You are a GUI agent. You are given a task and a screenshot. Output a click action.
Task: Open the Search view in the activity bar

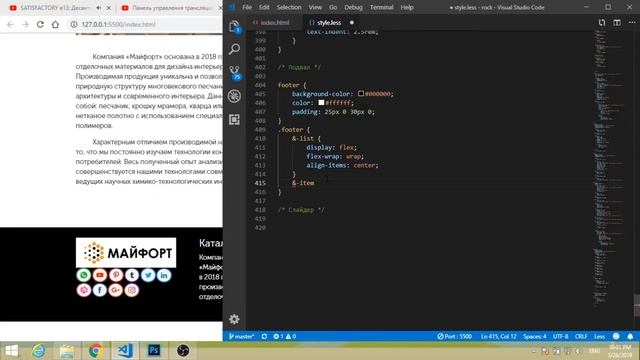pos(234,49)
